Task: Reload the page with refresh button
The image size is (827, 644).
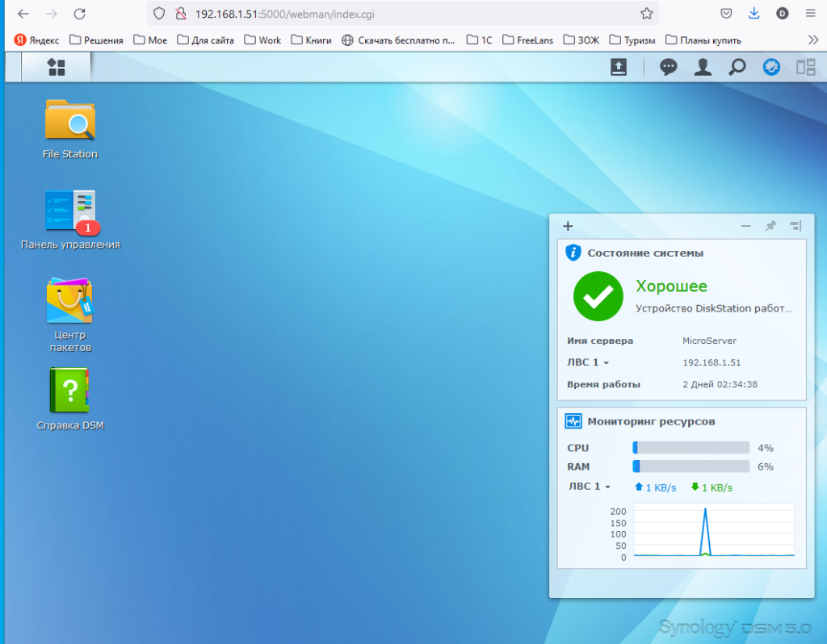Action: [x=80, y=14]
